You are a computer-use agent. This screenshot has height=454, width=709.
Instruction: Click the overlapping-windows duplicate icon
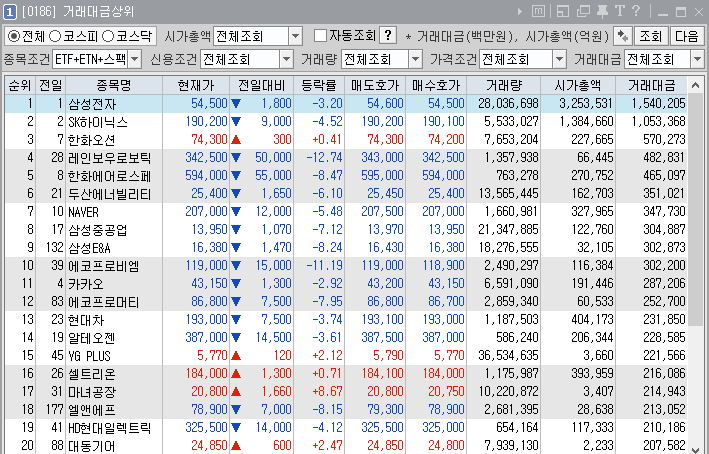pyautogui.click(x=583, y=11)
